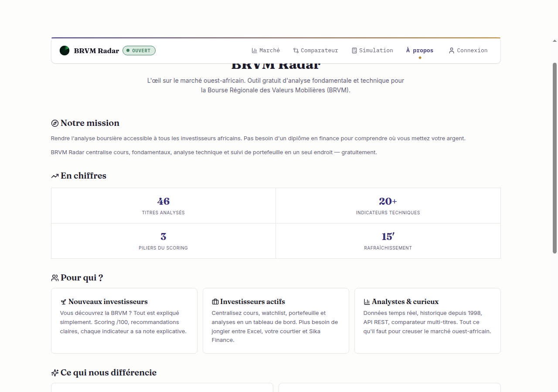Click the Notre mission section heading
Image resolution: width=558 pixels, height=392 pixels.
(x=90, y=123)
